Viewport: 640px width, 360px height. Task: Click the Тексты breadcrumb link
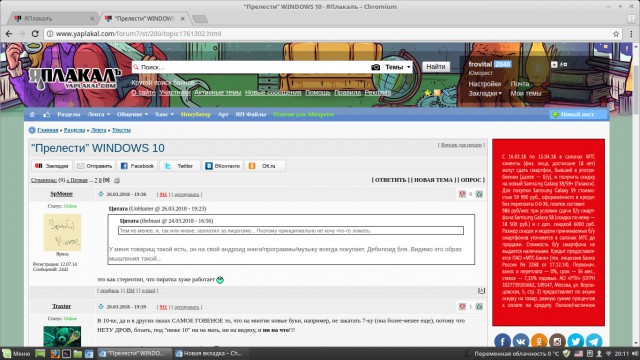point(121,130)
